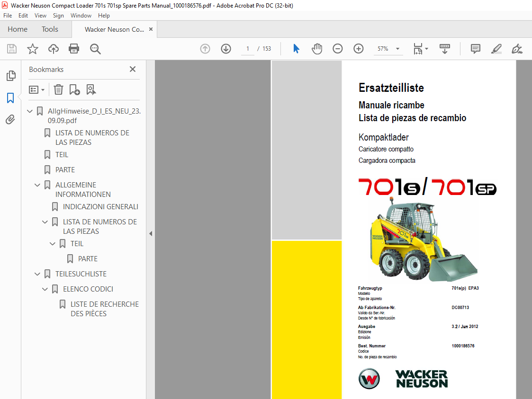Click find current bookmark icon
The width and height of the screenshot is (532, 399).
click(91, 90)
